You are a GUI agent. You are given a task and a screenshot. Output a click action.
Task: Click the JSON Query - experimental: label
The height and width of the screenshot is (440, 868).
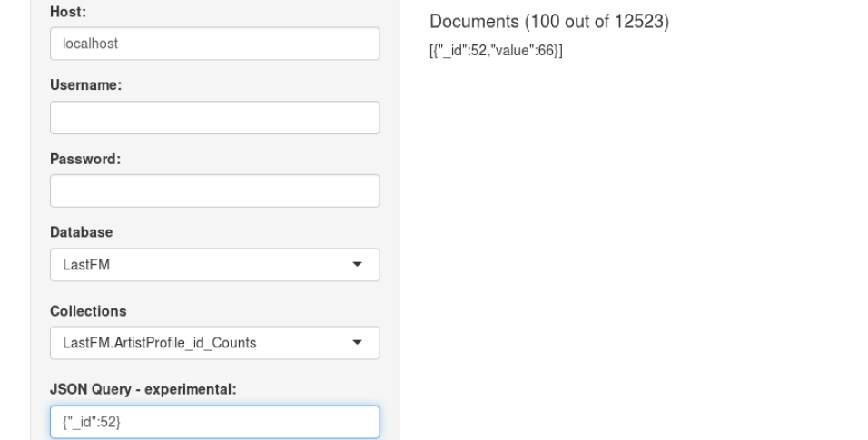coord(143,389)
